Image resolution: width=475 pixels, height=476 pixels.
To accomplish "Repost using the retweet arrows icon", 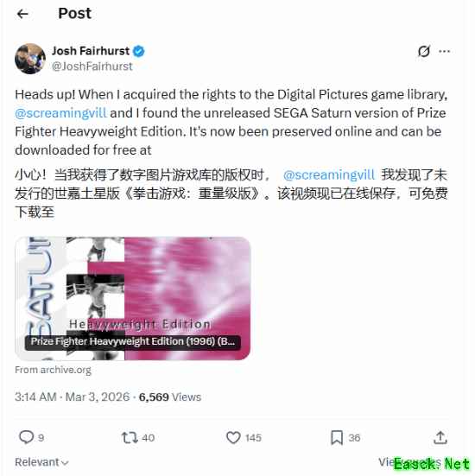I will point(130,438).
